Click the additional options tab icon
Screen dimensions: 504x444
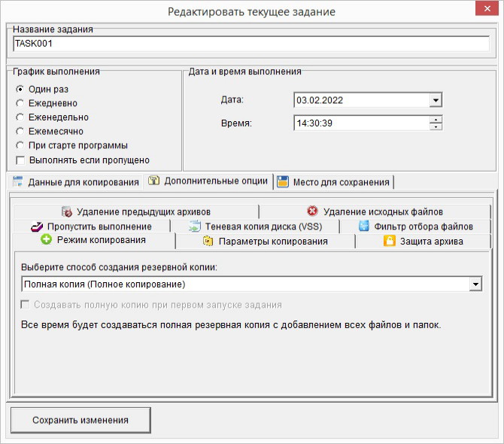click(153, 181)
